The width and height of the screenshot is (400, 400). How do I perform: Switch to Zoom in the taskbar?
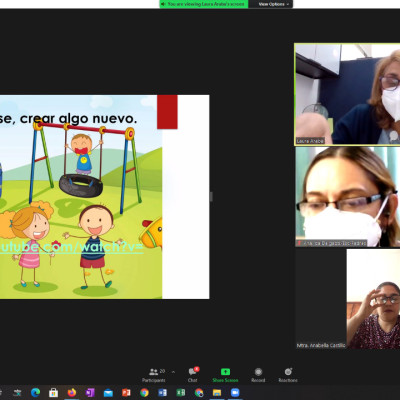click(x=235, y=393)
